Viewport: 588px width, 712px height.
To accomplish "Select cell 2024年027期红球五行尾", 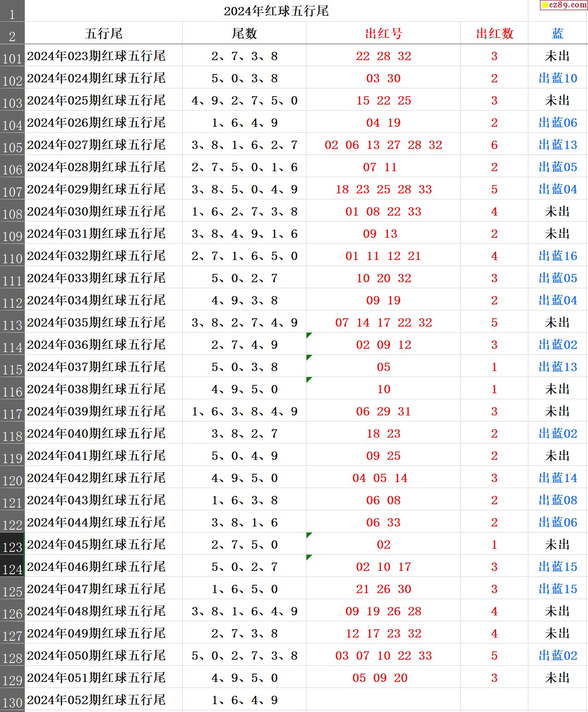I will coord(104,144).
